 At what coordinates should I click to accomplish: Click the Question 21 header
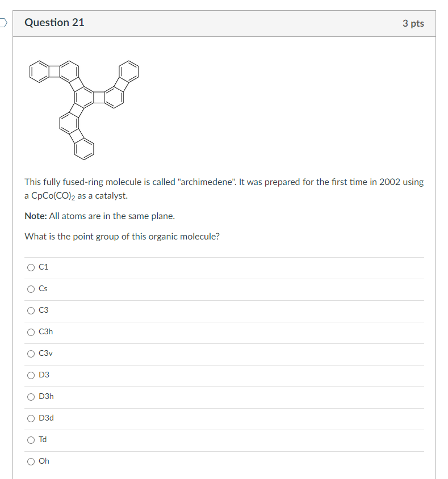pyautogui.click(x=54, y=23)
